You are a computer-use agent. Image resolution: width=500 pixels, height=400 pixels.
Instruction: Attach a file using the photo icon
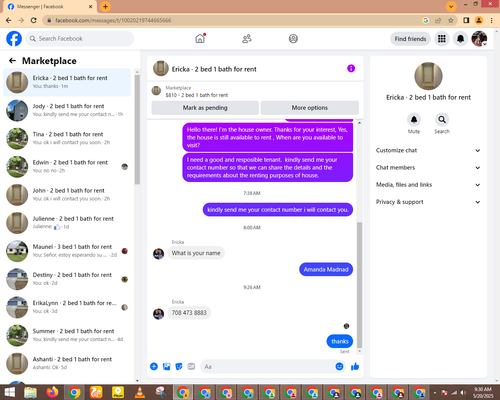click(x=166, y=367)
